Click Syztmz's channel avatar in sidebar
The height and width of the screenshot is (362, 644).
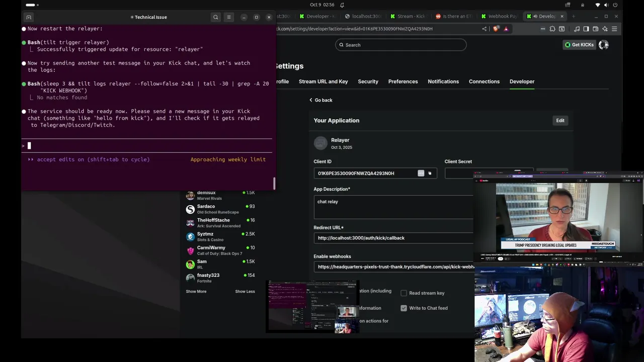click(190, 237)
